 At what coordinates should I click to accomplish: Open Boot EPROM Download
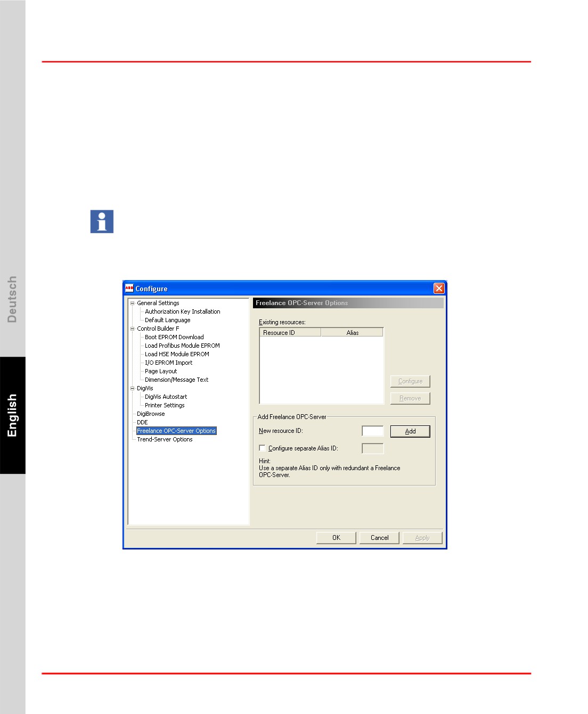click(174, 337)
